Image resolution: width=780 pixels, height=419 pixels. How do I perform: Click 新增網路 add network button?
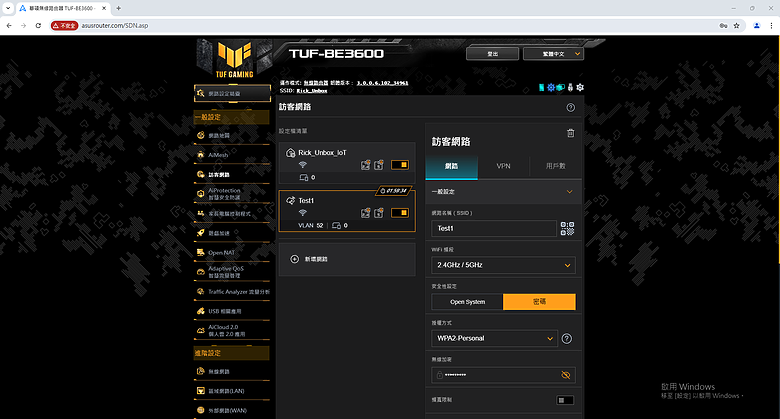347,259
